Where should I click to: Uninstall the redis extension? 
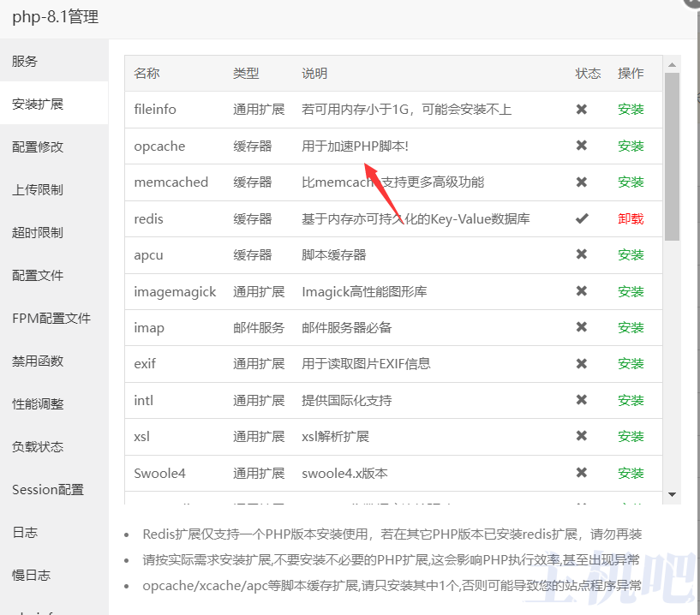631,219
